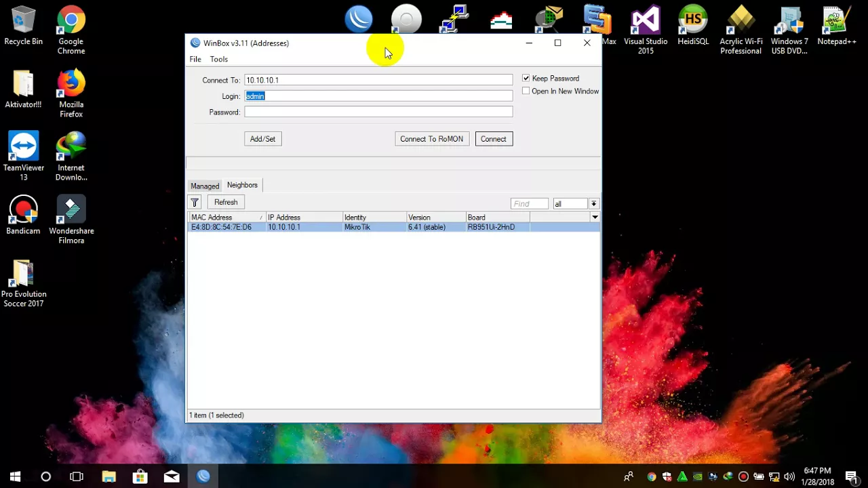Viewport: 868px width, 488px height.
Task: Click the Connect To RoMON button
Action: pyautogui.click(x=431, y=139)
